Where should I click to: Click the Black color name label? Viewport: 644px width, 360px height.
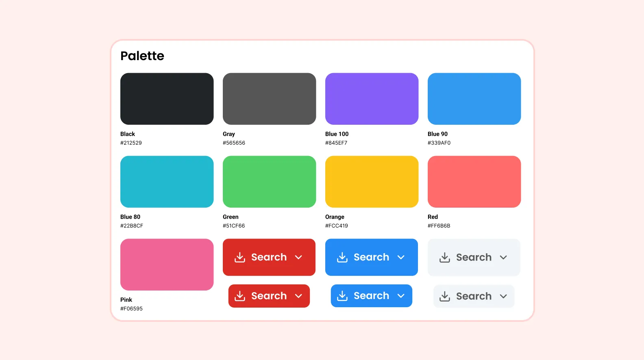(x=128, y=134)
